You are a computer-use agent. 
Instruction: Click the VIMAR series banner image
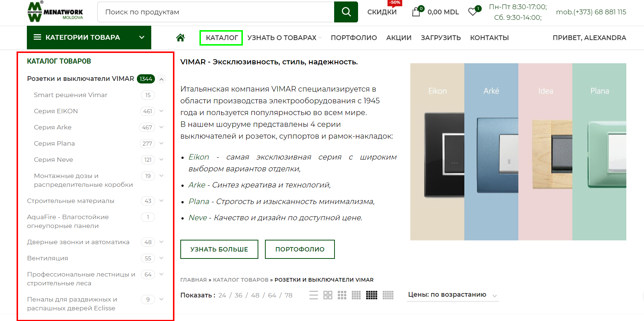518,152
